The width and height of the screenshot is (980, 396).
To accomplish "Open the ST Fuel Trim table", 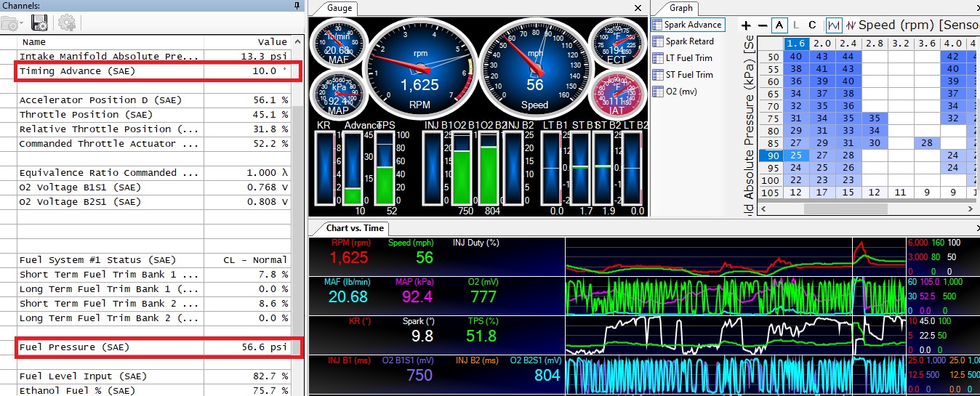I will (x=688, y=75).
